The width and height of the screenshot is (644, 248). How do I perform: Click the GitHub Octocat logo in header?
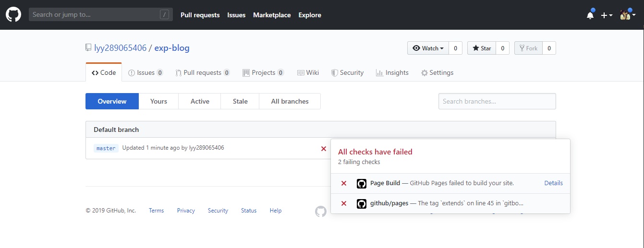coord(13,14)
